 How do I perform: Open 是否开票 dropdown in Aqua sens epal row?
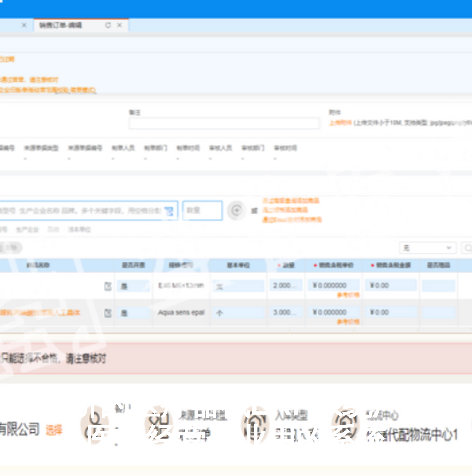(x=133, y=313)
